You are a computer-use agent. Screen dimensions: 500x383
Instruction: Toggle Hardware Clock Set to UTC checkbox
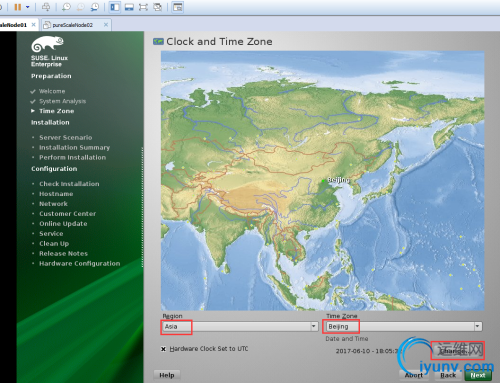163,349
